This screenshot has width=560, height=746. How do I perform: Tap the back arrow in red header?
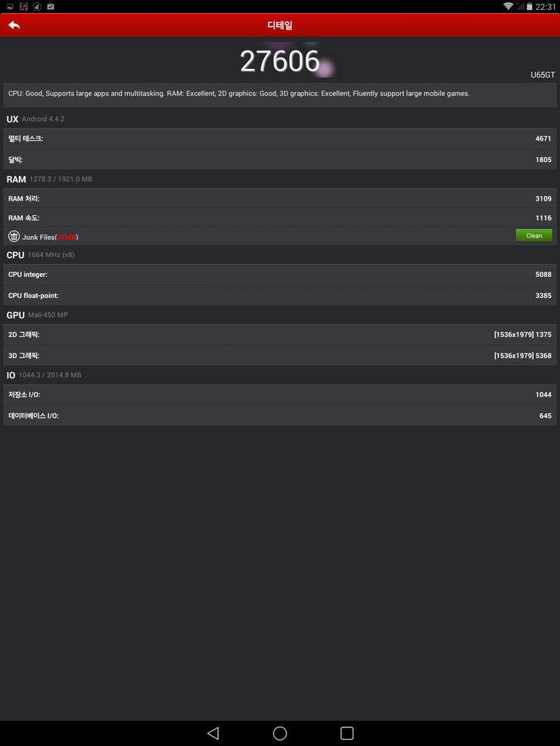14,25
